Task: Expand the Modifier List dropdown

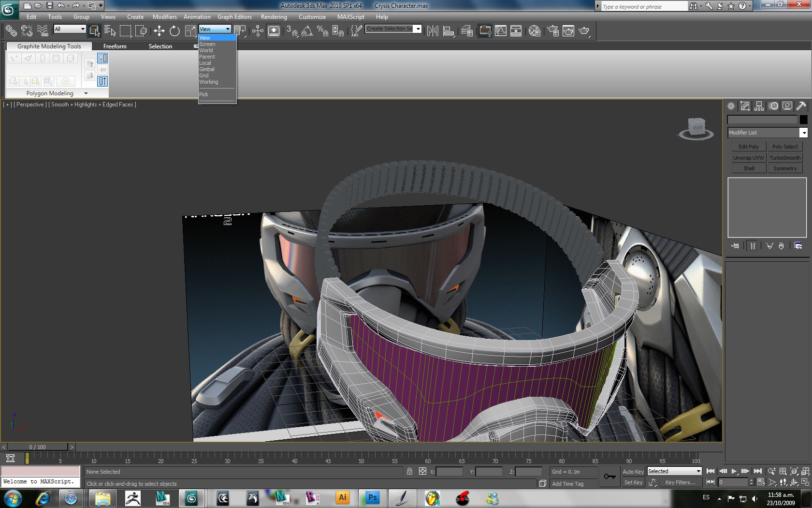Action: click(x=803, y=133)
